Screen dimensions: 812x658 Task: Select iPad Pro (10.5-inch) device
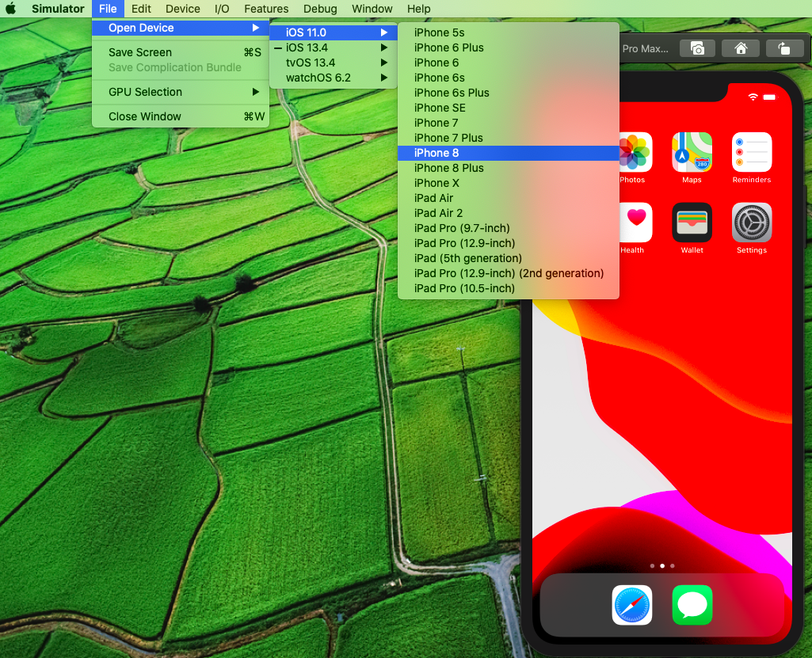[x=508, y=288]
